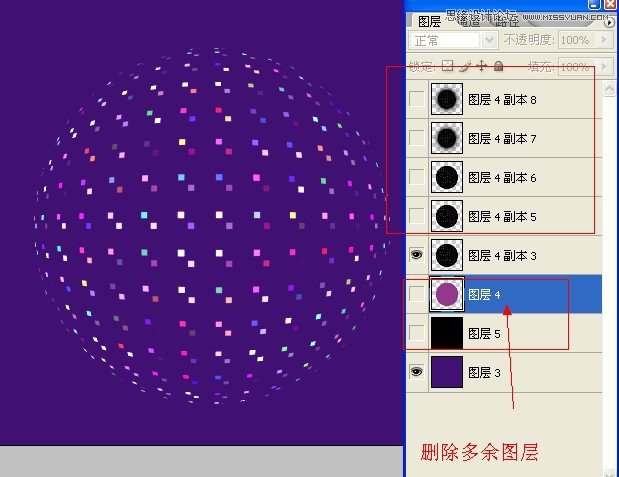This screenshot has height=477, width=619.
Task: Toggle visibility of 图层 4 副本 8
Action: click(416, 99)
